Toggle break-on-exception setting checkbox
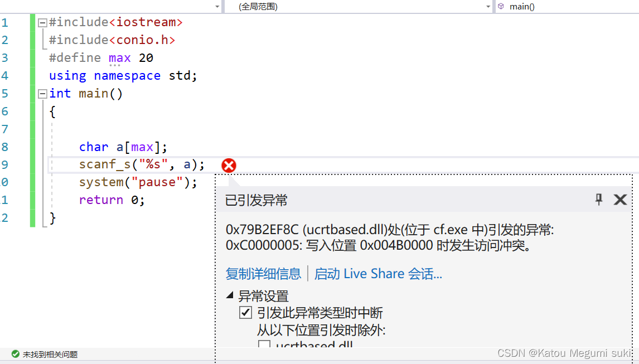The width and height of the screenshot is (639, 364). pos(245,312)
